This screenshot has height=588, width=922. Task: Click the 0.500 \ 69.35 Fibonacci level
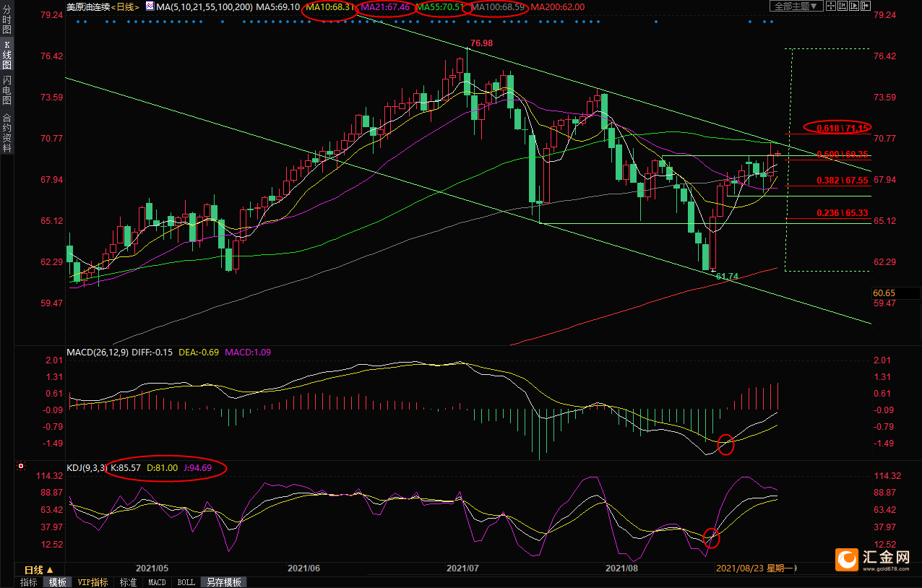point(842,155)
